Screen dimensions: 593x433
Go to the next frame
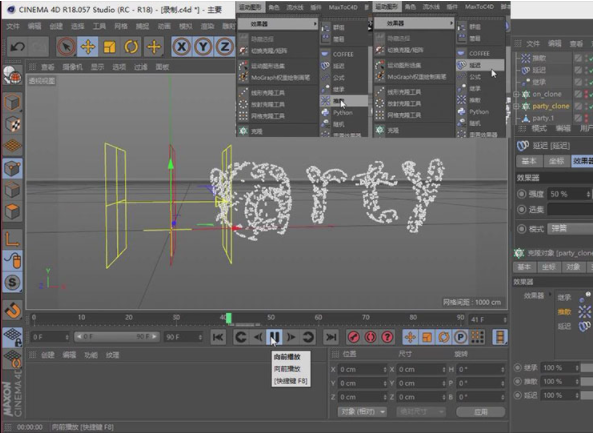tap(291, 337)
